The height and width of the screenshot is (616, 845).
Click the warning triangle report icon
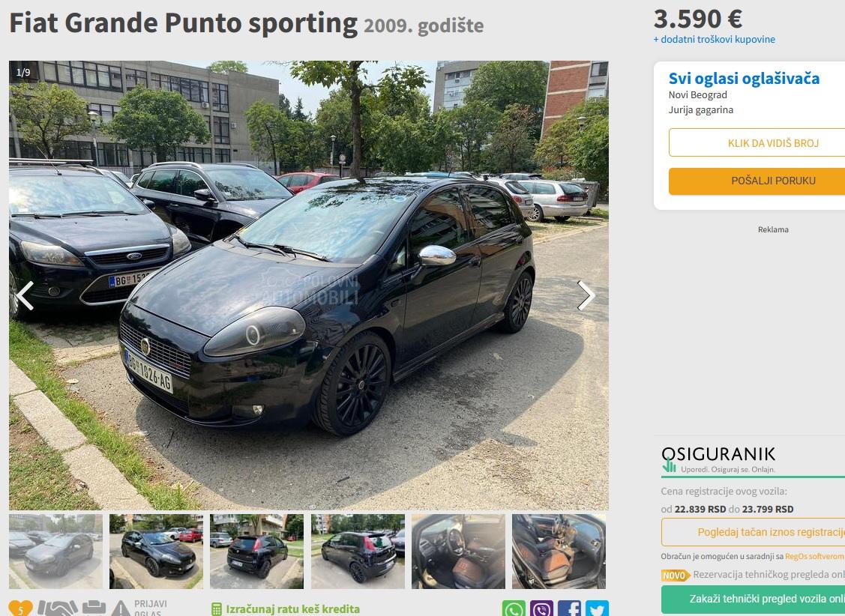click(121, 609)
